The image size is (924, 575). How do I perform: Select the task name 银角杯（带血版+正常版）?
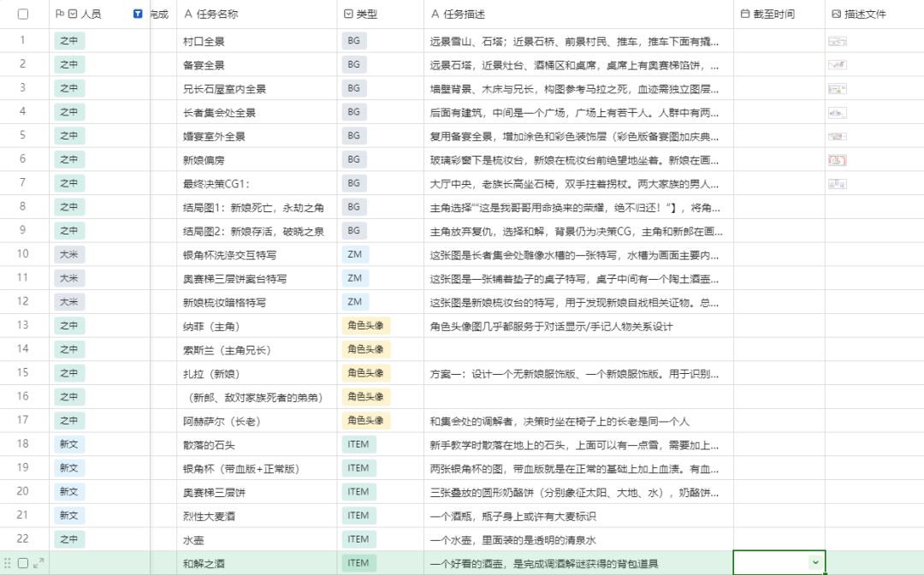pos(241,469)
